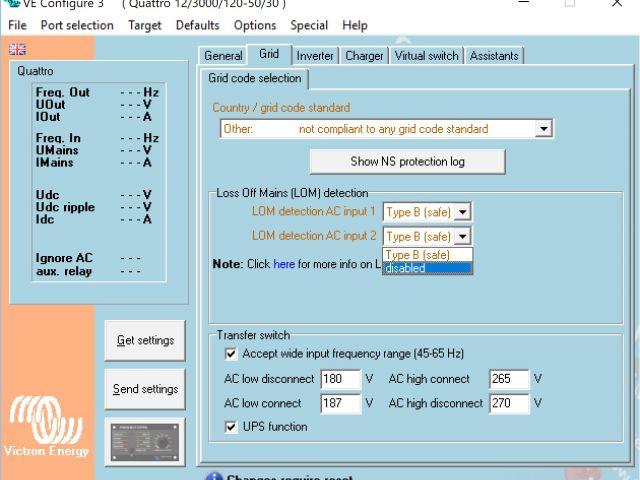Click the AC low disconnect voltage field
Image resolution: width=640 pixels, height=480 pixels.
pos(340,380)
